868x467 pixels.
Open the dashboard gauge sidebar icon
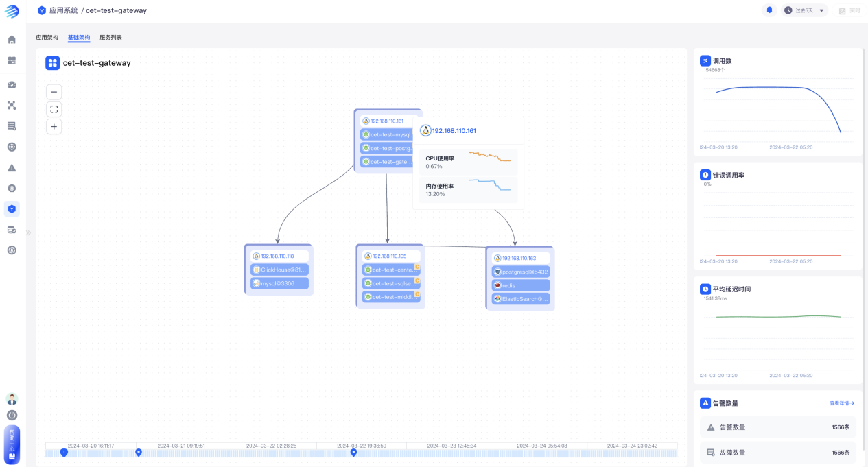coord(12,85)
